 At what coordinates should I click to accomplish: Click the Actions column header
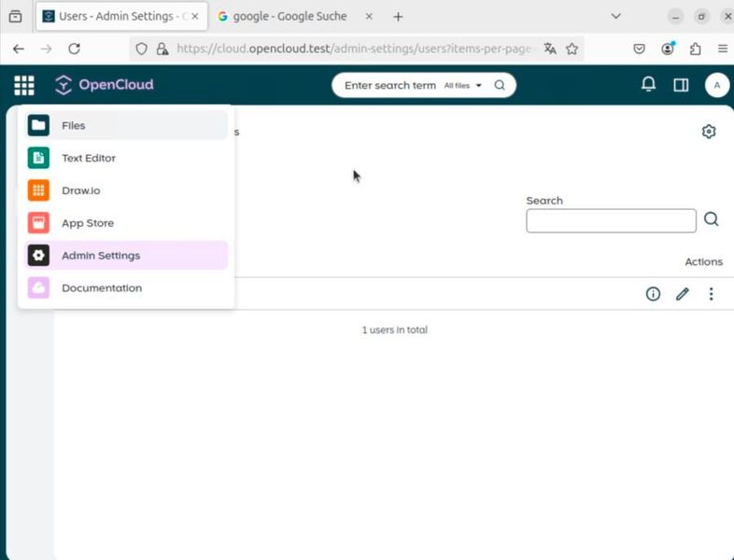coord(703,262)
